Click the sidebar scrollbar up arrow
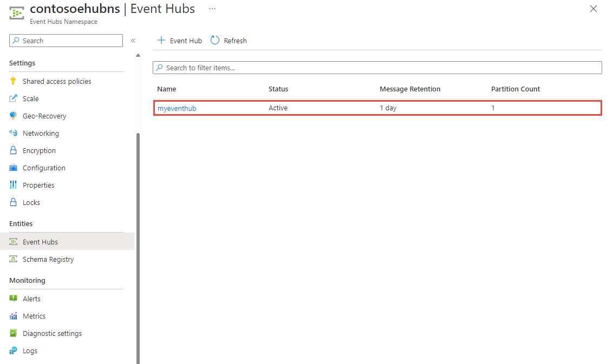613x364 pixels. point(138,55)
